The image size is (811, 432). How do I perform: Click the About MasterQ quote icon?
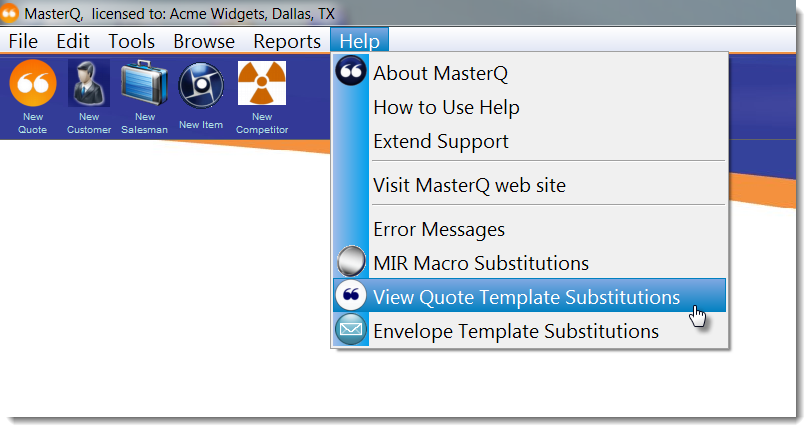351,73
